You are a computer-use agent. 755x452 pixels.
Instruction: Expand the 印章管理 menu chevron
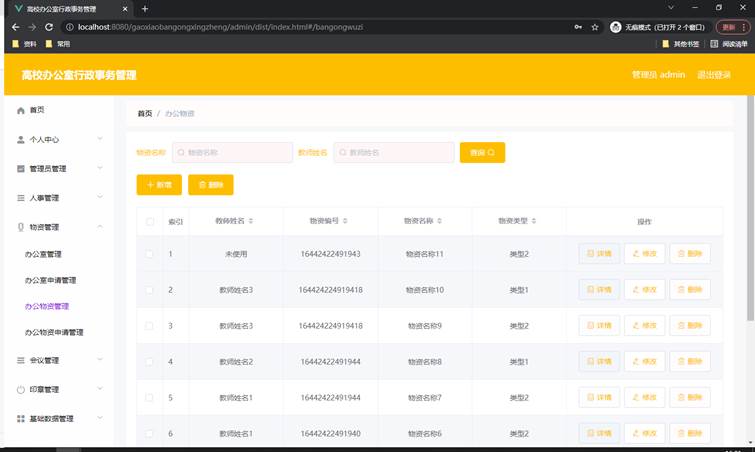click(x=100, y=388)
